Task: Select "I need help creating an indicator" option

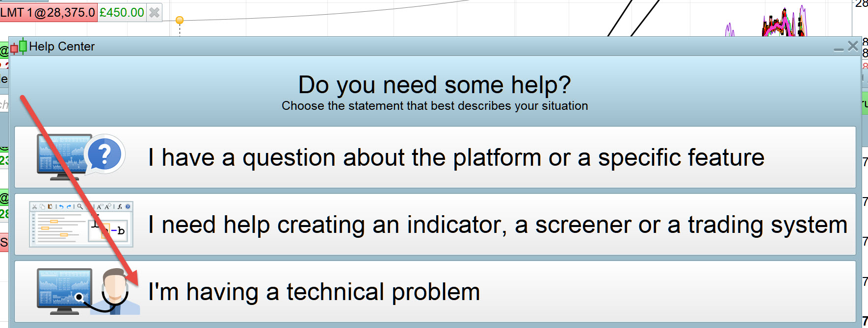Action: click(x=497, y=225)
